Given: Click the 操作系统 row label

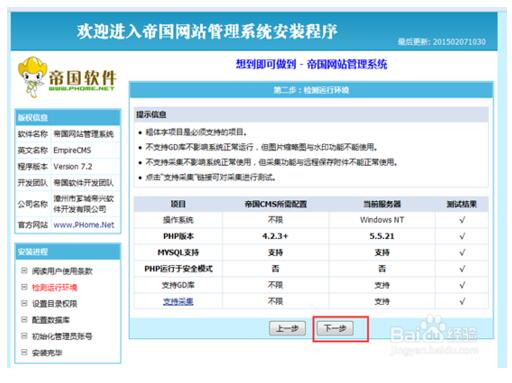Looking at the screenshot, I should click(x=178, y=220).
